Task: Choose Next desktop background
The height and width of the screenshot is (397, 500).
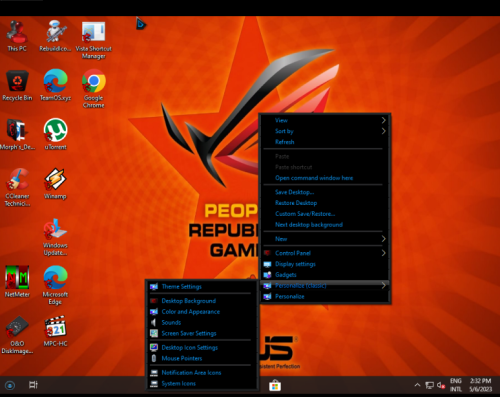Action: (x=325, y=225)
